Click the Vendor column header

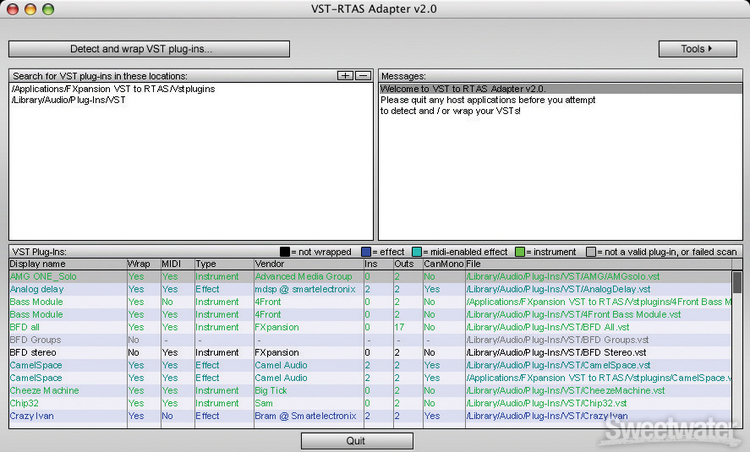click(x=307, y=264)
